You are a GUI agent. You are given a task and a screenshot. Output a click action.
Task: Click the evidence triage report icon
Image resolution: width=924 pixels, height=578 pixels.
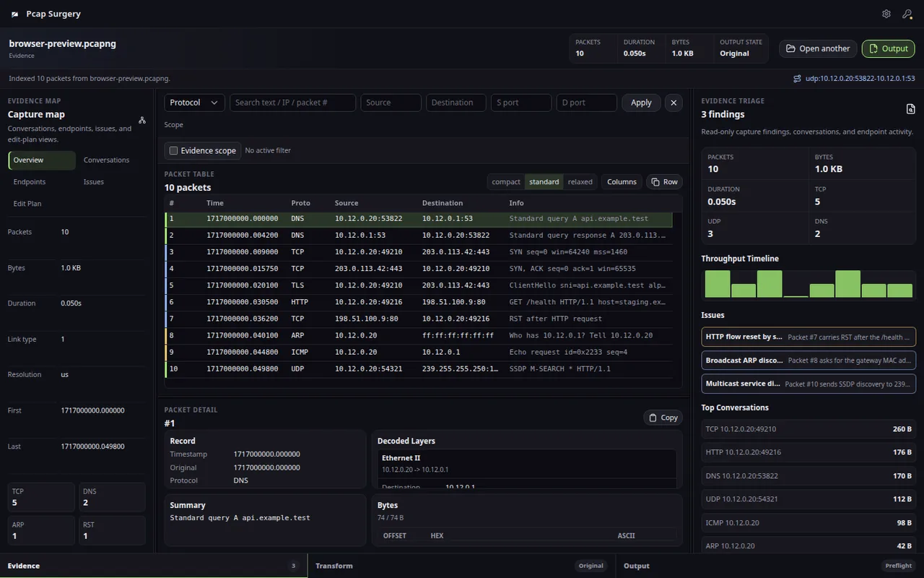(x=910, y=109)
